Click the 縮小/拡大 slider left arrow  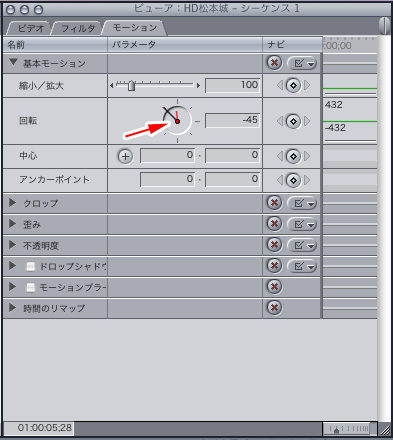tap(112, 86)
